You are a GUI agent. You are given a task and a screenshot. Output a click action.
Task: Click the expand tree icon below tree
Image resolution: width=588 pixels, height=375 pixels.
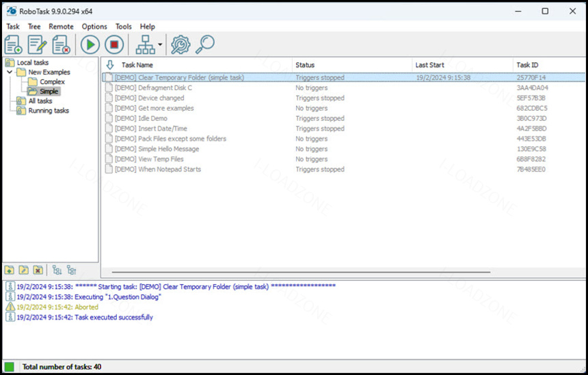[57, 270]
